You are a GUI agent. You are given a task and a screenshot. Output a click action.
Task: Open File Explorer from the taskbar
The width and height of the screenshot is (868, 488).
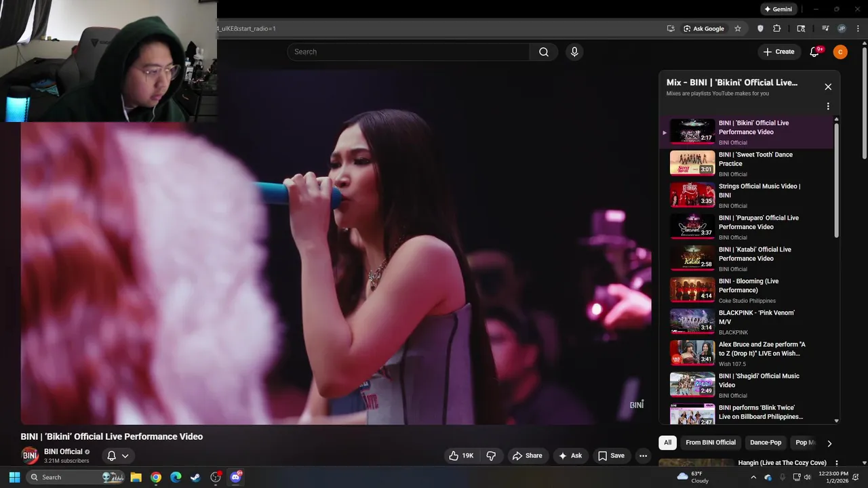pos(136,477)
